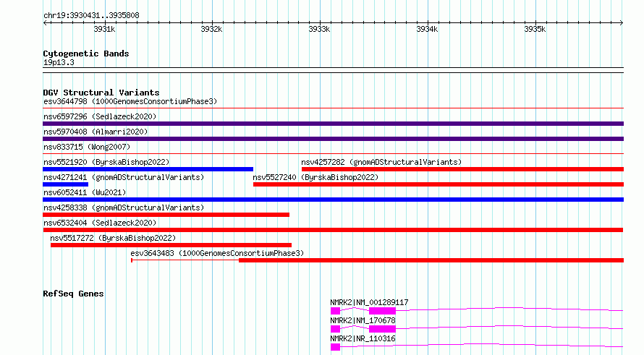Image resolution: width=644 pixels, height=355 pixels.
Task: Click the 3932k ruler mark
Action: [x=211, y=29]
